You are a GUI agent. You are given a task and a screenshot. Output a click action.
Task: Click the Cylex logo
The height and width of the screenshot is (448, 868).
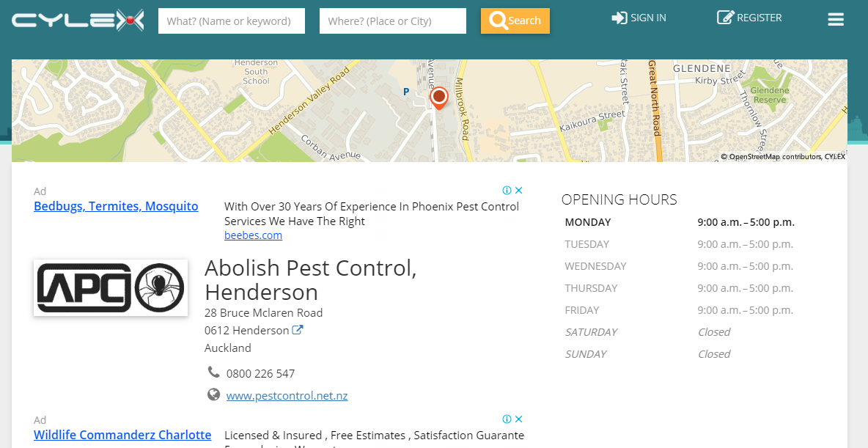click(x=78, y=21)
